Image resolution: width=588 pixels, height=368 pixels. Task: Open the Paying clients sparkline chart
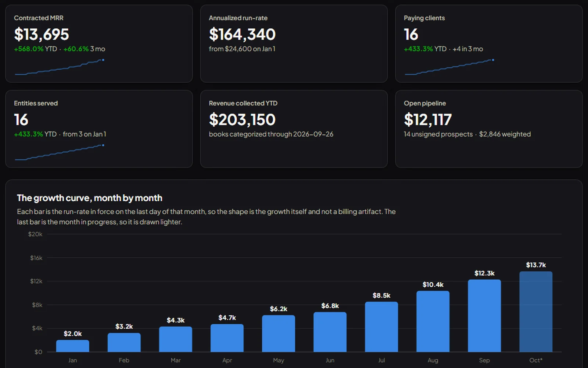[449, 67]
